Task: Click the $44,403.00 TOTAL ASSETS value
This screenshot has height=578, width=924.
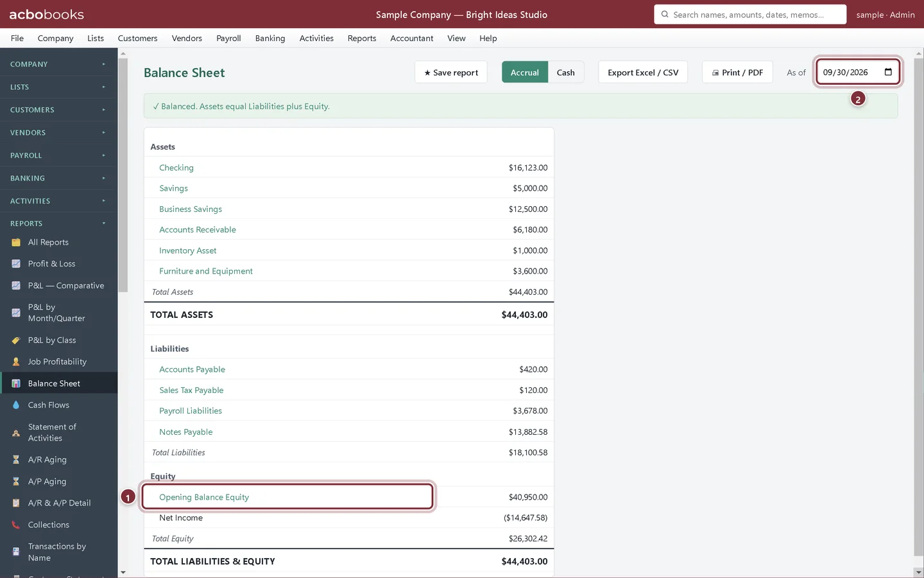Action: (x=524, y=315)
